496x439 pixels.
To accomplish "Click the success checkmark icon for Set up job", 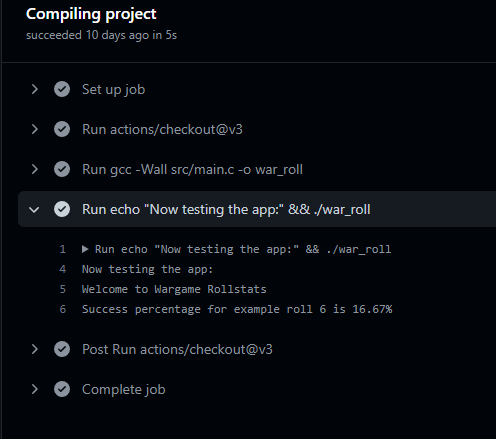I will click(62, 89).
